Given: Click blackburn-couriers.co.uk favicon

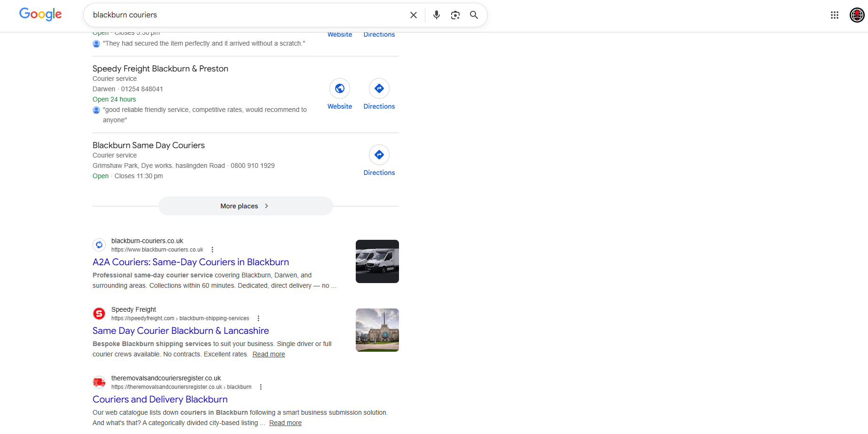Looking at the screenshot, I should click(x=99, y=245).
